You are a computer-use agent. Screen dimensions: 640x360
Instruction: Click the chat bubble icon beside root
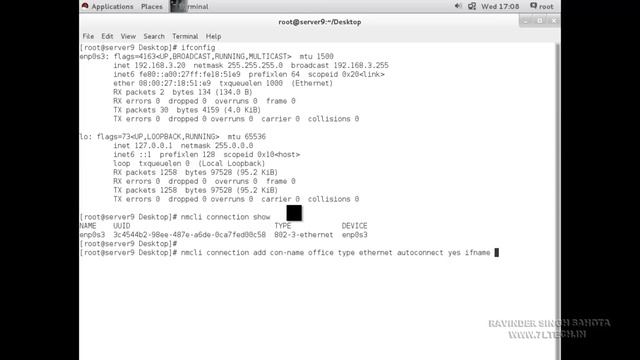click(533, 6)
